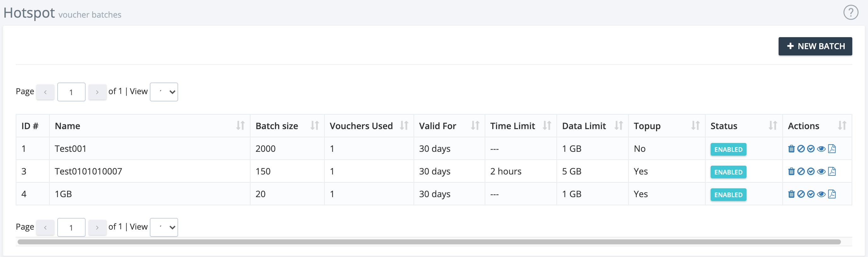Screen dimensions: 868x257
Task: Sort table by Name column
Action: point(240,126)
